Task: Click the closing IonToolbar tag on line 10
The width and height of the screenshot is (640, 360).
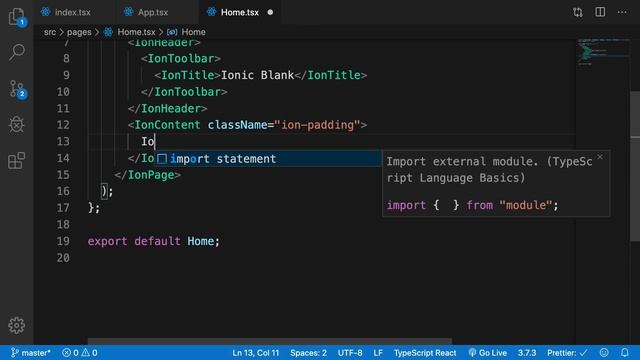Action: pos(184,92)
